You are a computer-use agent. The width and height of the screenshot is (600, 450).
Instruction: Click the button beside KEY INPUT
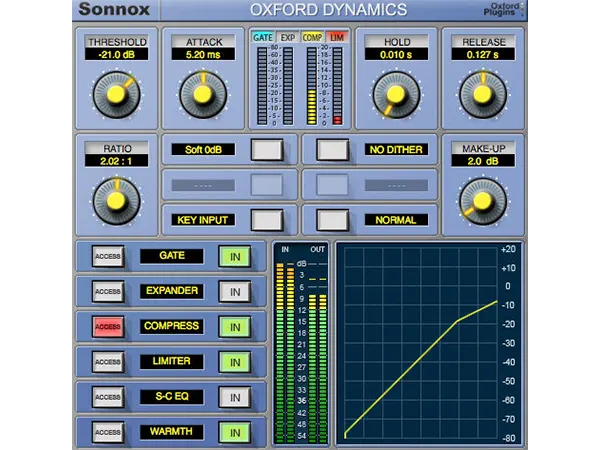(x=267, y=220)
